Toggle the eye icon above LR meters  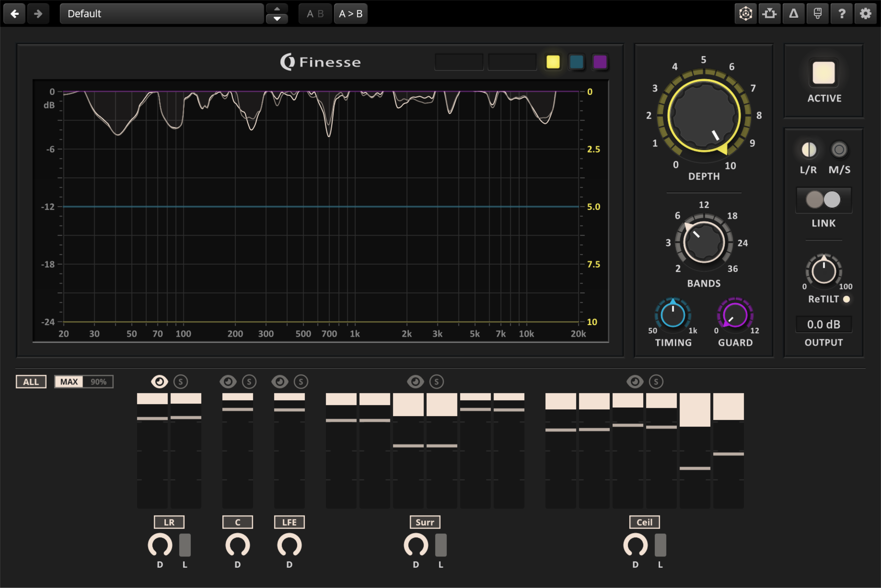pyautogui.click(x=159, y=382)
